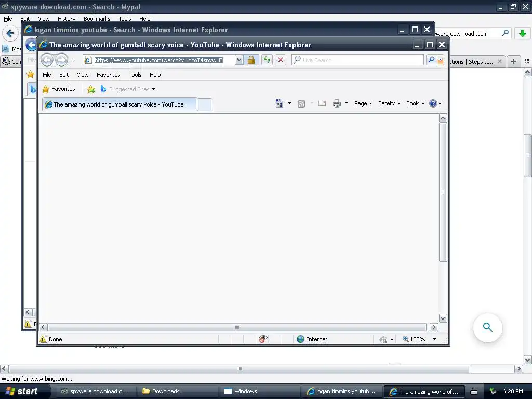
Task: Click the Live Search magnifier button
Action: 431,60
